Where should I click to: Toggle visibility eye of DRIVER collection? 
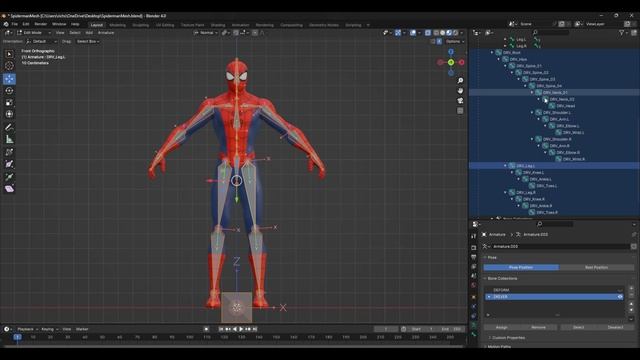coord(620,297)
